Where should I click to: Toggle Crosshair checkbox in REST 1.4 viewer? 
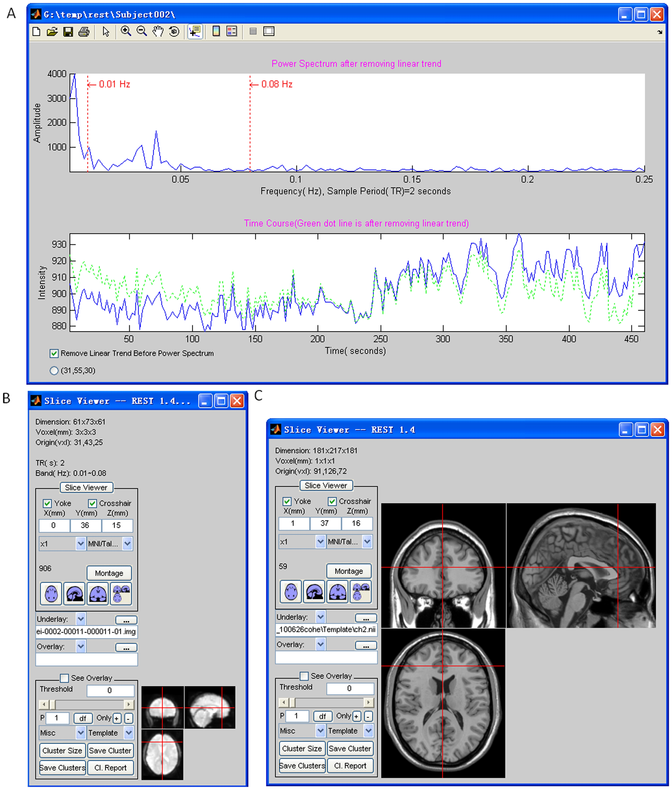pyautogui.click(x=332, y=501)
